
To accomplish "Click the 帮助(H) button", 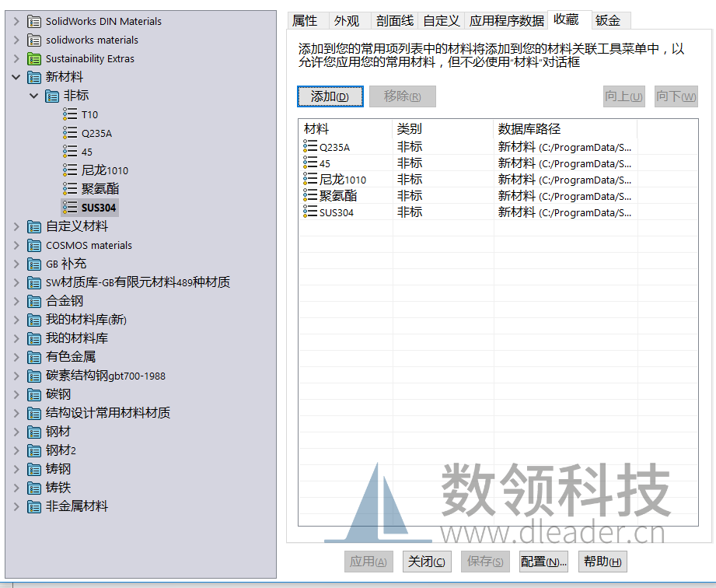I will click(602, 562).
